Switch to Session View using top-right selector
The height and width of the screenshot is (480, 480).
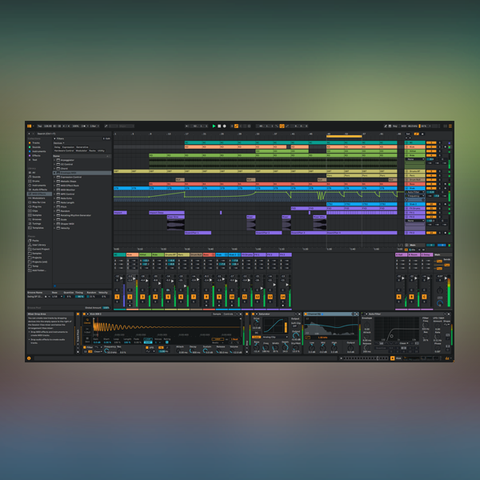click(445, 126)
